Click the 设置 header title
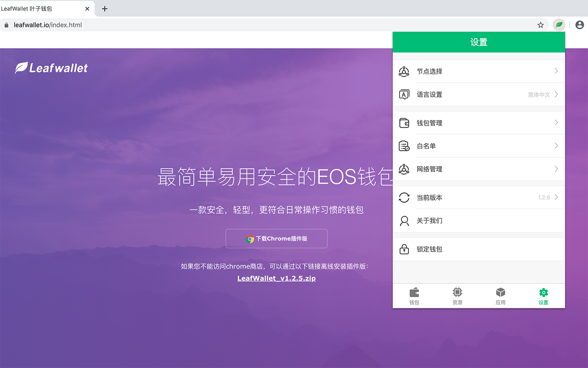The height and width of the screenshot is (368, 588). 479,42
